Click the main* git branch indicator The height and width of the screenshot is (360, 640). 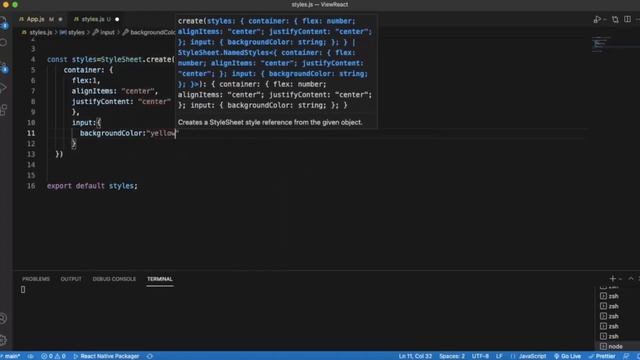pos(11,356)
